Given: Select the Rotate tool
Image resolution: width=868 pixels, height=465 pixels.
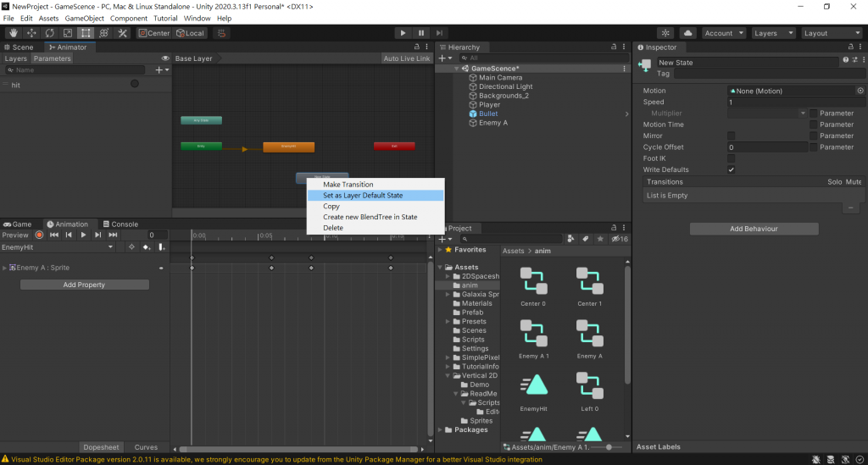Looking at the screenshot, I should click(x=50, y=33).
